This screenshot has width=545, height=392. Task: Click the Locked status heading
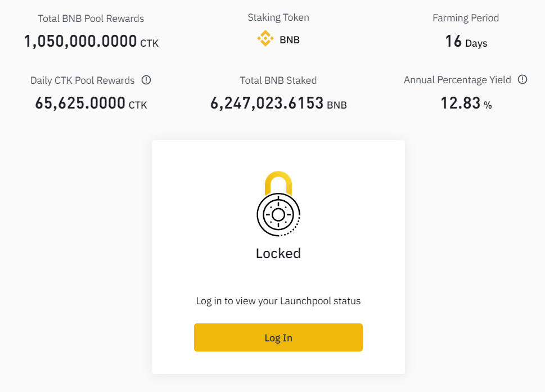[x=278, y=253]
